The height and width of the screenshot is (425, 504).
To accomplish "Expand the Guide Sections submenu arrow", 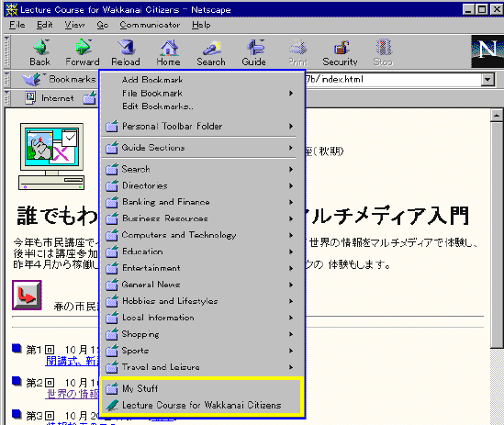I will (291, 148).
